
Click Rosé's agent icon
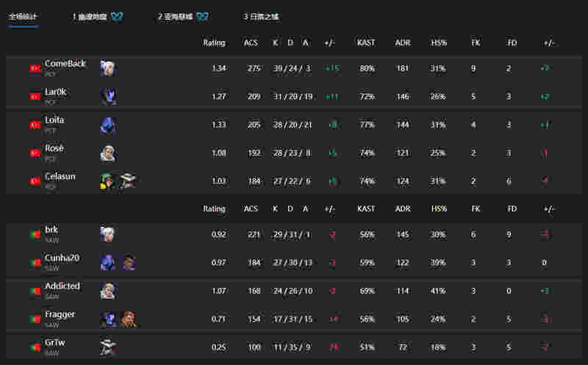(108, 153)
